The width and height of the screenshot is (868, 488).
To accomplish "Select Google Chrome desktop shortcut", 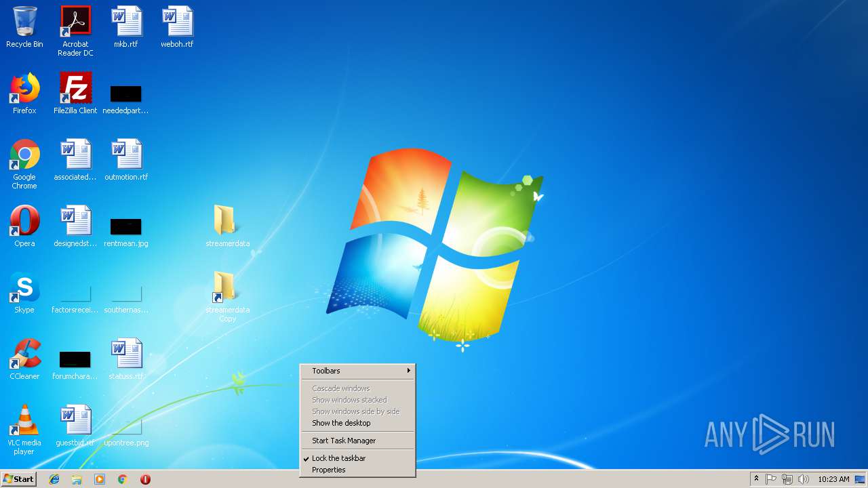I will click(24, 164).
